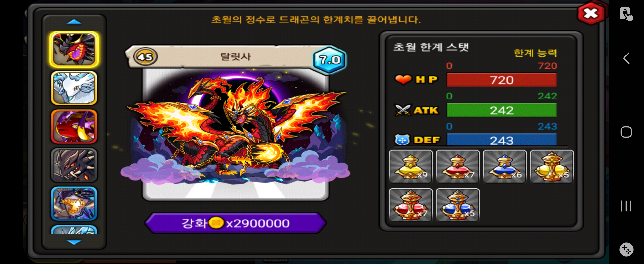Select the yellow essence potion x9
Viewport: 644px width, 264px height.
pos(411,166)
